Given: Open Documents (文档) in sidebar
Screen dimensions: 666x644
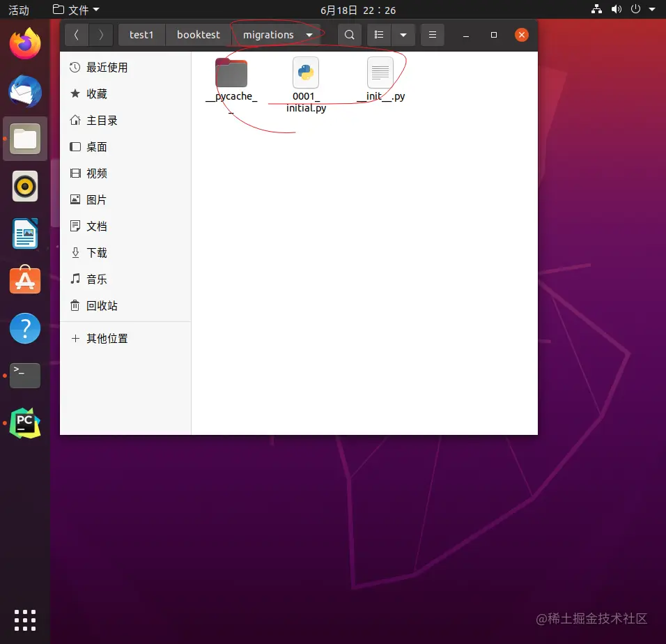Looking at the screenshot, I should point(125,227).
